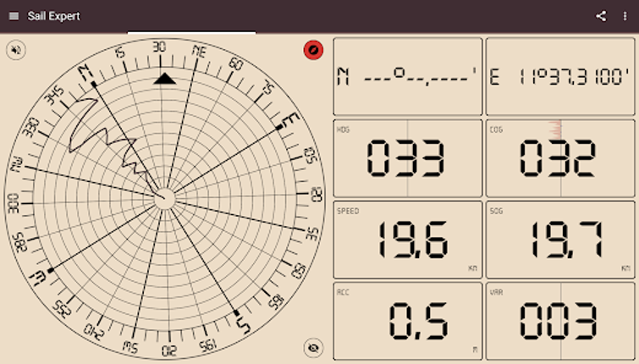Viewport: 639px width, 364px height.
Task: Click the black heading triangle marker
Action: click(x=164, y=79)
